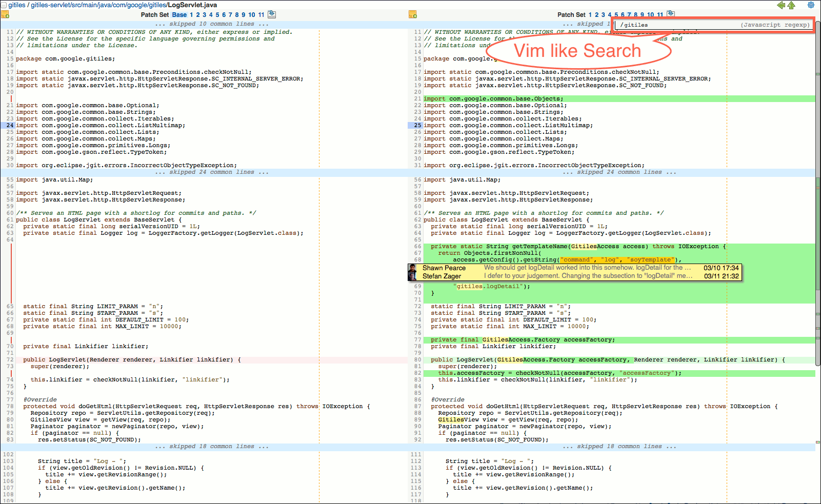
Task: Toggle the reviewed checkbox before the gitiles breadcrumb
Action: click(4, 5)
